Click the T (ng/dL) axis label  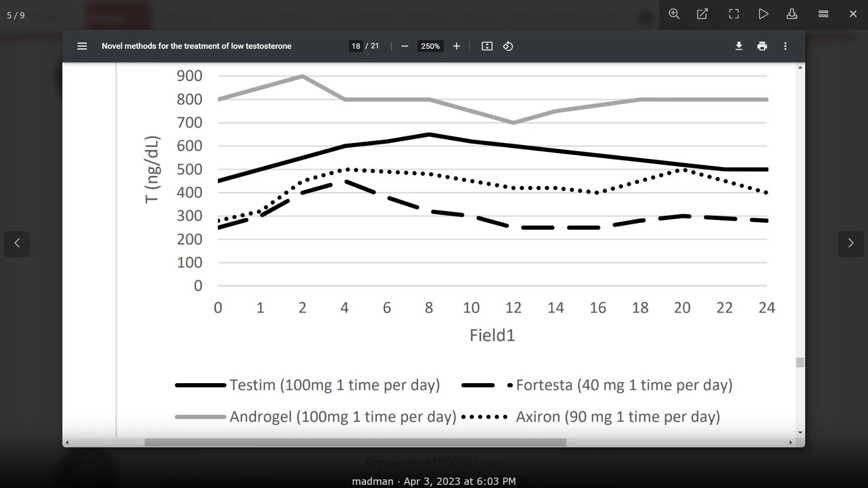tap(152, 169)
